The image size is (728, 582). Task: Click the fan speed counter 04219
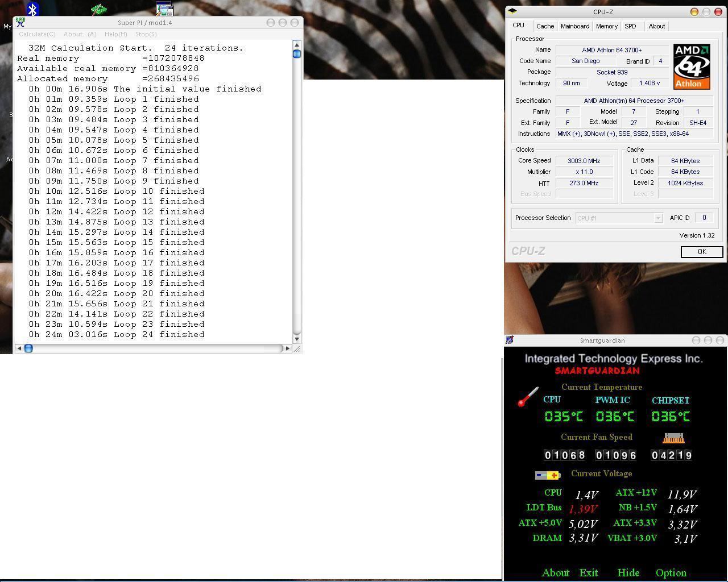click(672, 455)
